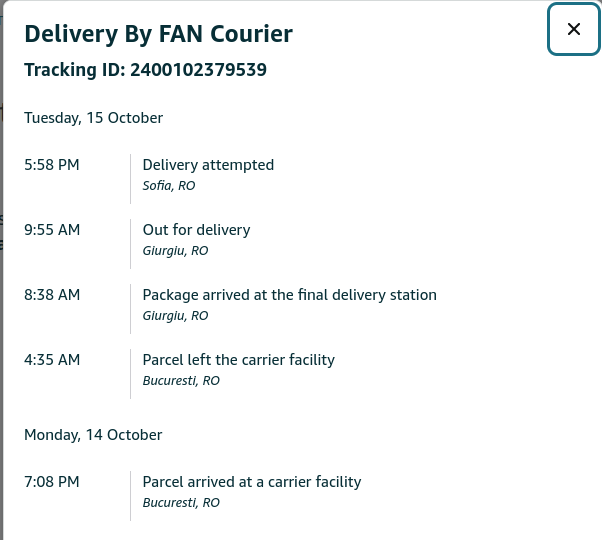Select the tracking ID number 2400102379539

tap(198, 70)
